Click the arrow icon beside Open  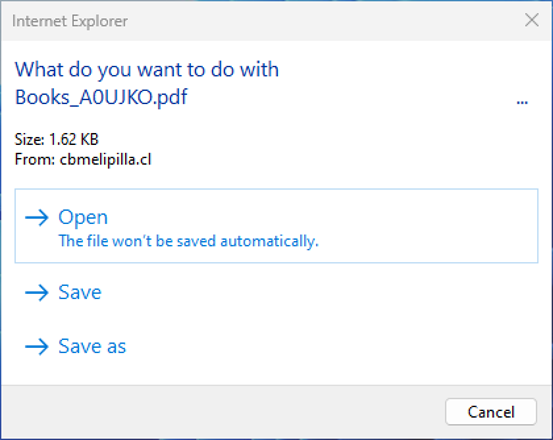[x=37, y=218]
